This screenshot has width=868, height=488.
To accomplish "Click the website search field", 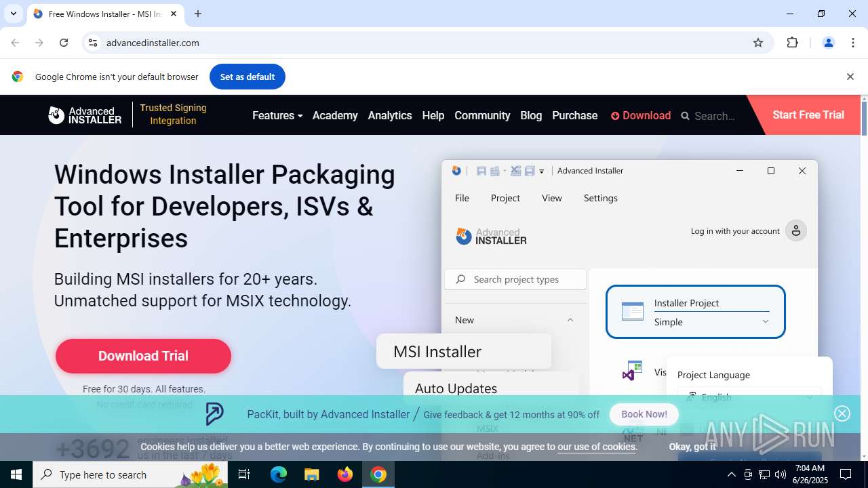I will [x=715, y=116].
